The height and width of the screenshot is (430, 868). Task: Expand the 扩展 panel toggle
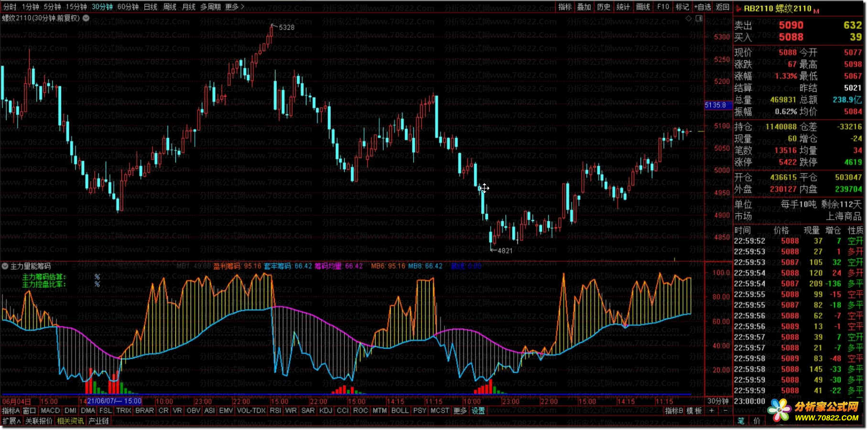click(11, 421)
